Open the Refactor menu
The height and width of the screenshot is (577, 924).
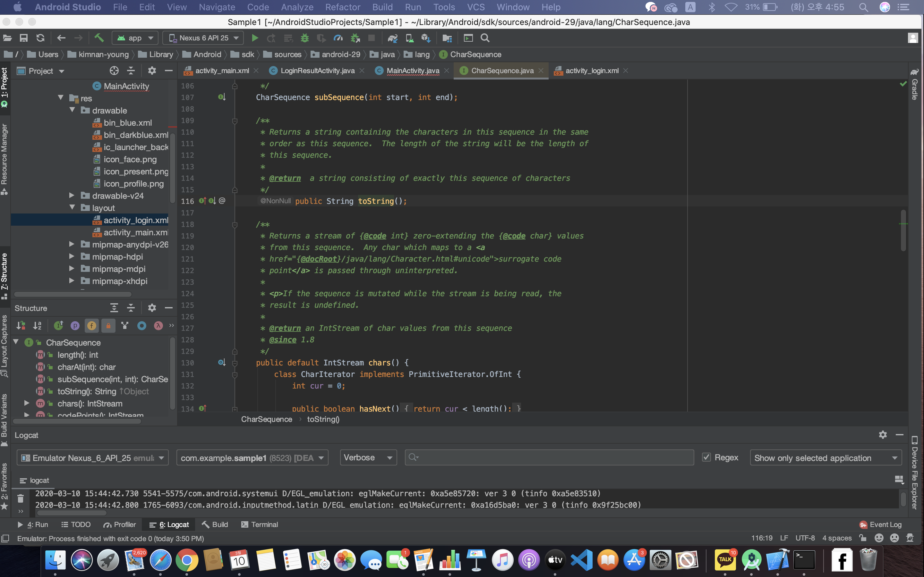(x=343, y=7)
